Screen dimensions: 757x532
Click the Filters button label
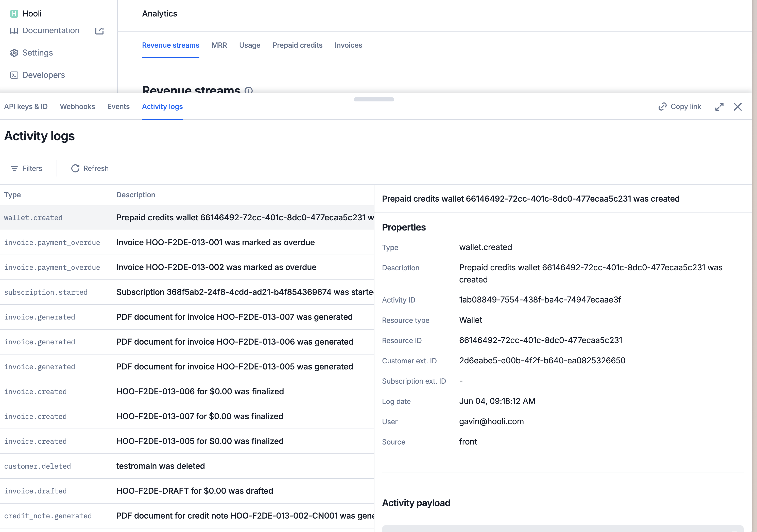pos(32,168)
